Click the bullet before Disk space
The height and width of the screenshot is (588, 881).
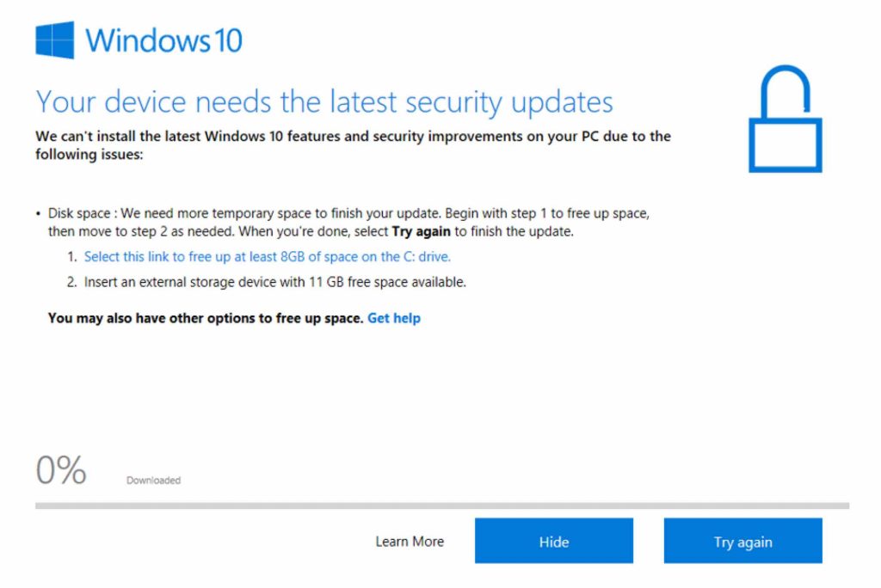coord(39,212)
